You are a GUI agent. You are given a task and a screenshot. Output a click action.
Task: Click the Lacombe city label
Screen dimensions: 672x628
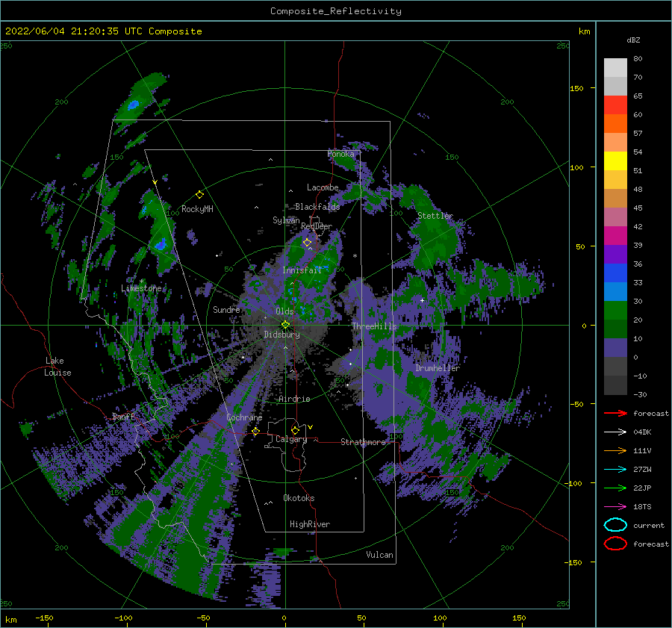click(323, 187)
